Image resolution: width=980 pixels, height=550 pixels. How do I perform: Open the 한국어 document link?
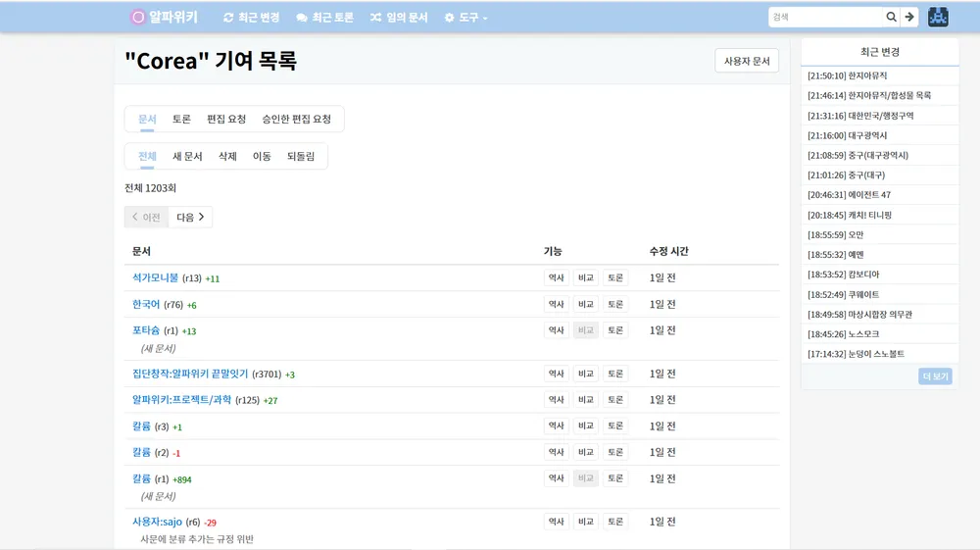[146, 304]
